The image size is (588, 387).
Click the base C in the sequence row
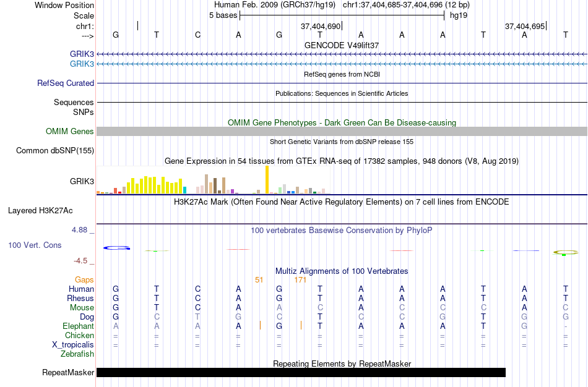(197, 35)
